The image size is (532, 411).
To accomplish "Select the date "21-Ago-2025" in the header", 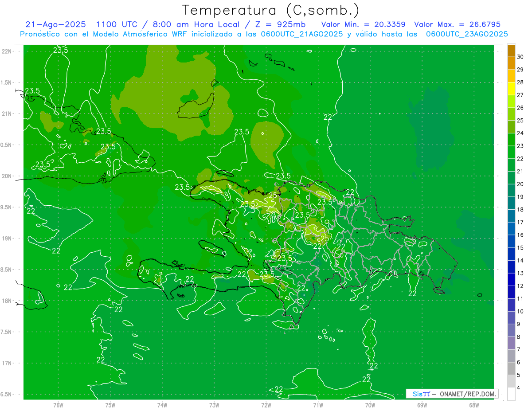I will [55, 25].
